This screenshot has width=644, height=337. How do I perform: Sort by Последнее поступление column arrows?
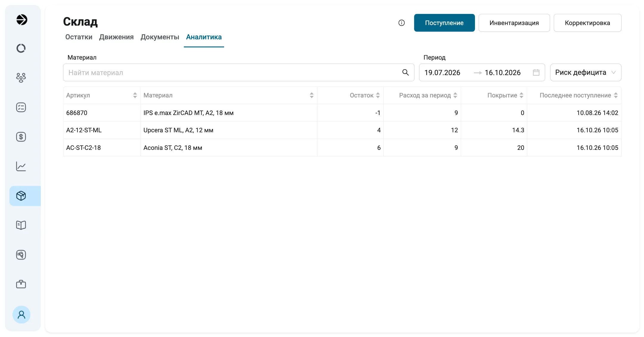click(616, 95)
